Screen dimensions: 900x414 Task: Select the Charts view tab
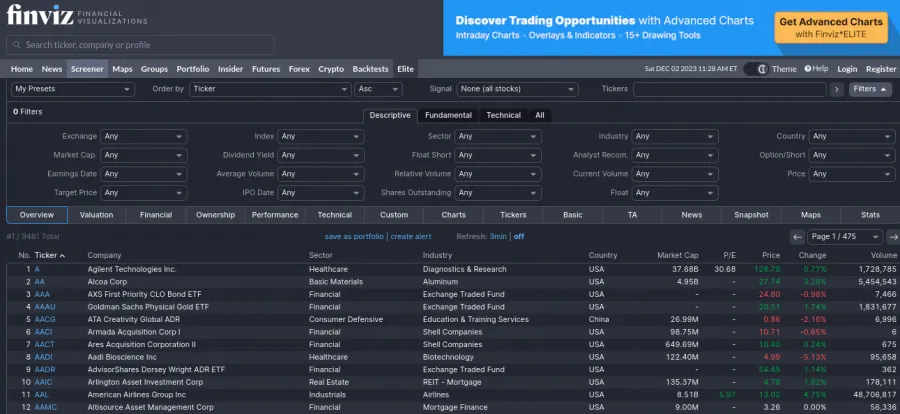coord(453,215)
